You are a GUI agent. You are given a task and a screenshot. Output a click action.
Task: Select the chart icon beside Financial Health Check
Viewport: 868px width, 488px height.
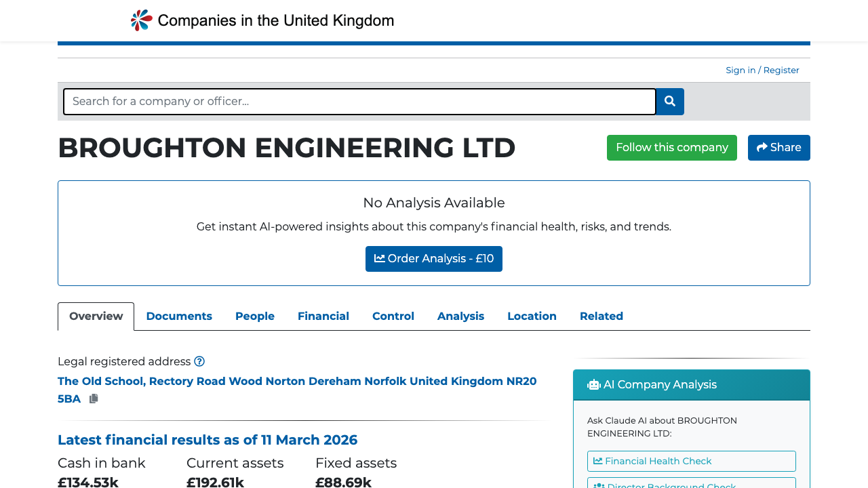click(x=598, y=460)
